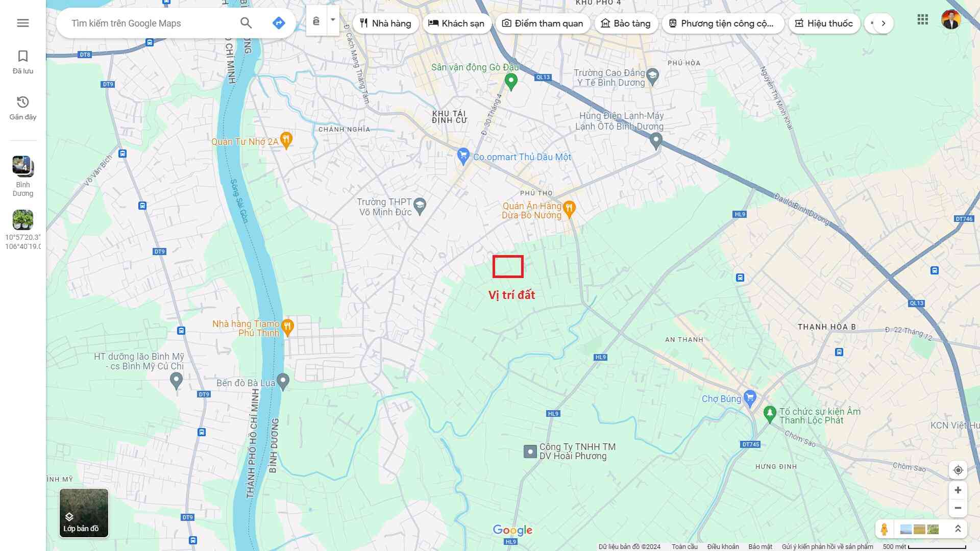Show my current location
This screenshot has width=980, height=551.
(x=958, y=470)
